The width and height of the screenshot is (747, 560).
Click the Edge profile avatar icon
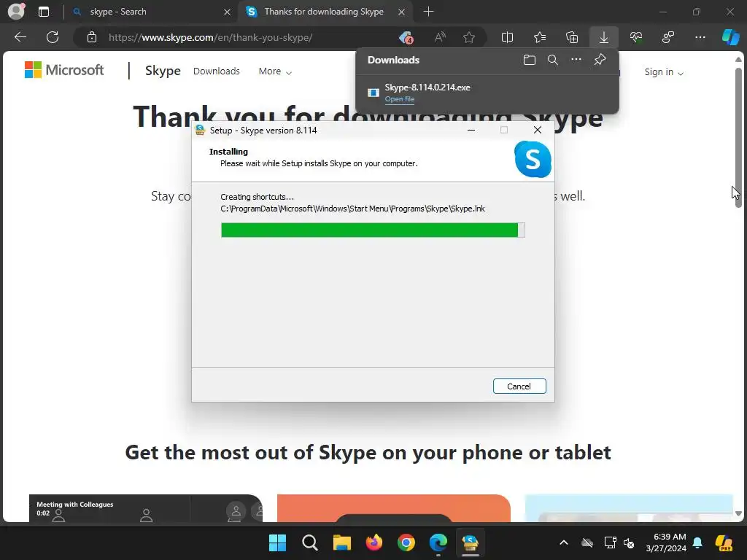16,12
